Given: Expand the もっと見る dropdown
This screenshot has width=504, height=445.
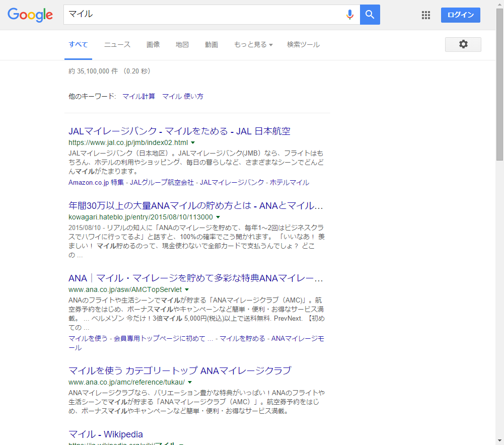Looking at the screenshot, I should [x=253, y=45].
